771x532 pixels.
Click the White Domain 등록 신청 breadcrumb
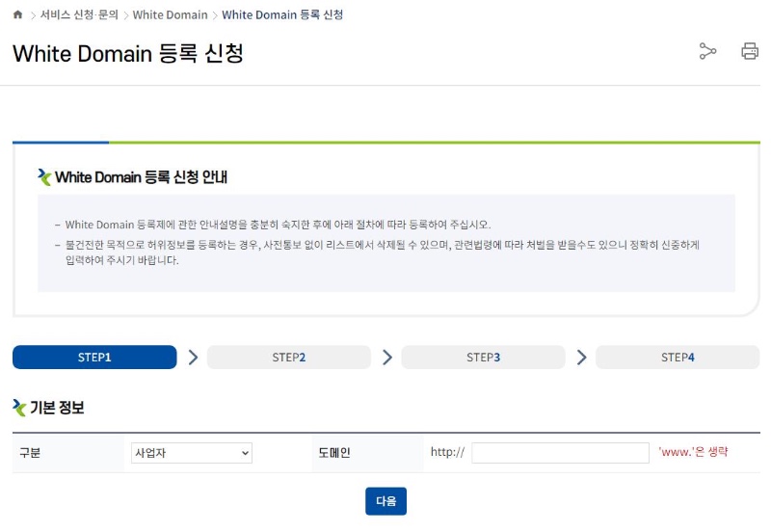click(282, 15)
